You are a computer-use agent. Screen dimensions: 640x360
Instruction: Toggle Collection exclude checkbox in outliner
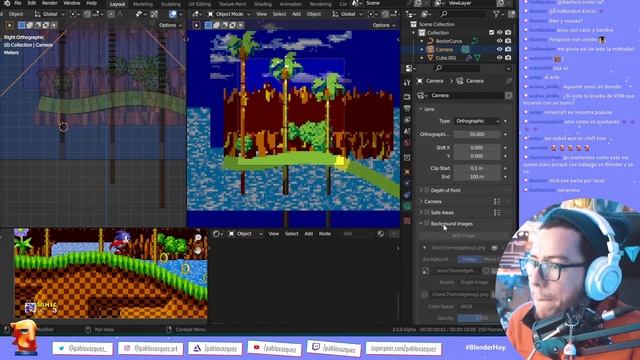pyautogui.click(x=491, y=32)
